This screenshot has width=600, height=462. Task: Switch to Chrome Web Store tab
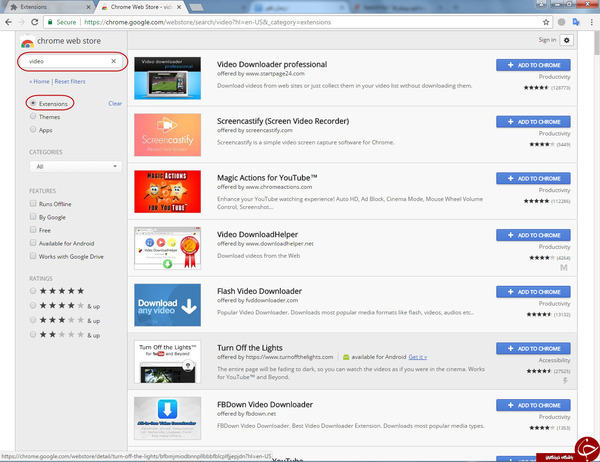(x=140, y=7)
